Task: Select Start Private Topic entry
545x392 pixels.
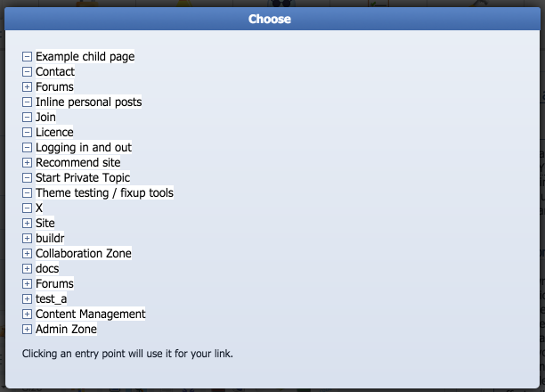Action: 83,178
